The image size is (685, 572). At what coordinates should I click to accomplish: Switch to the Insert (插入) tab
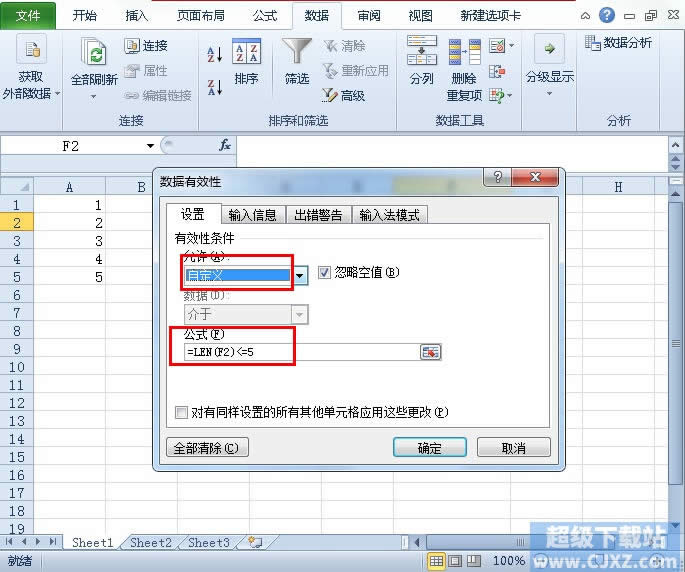click(136, 16)
